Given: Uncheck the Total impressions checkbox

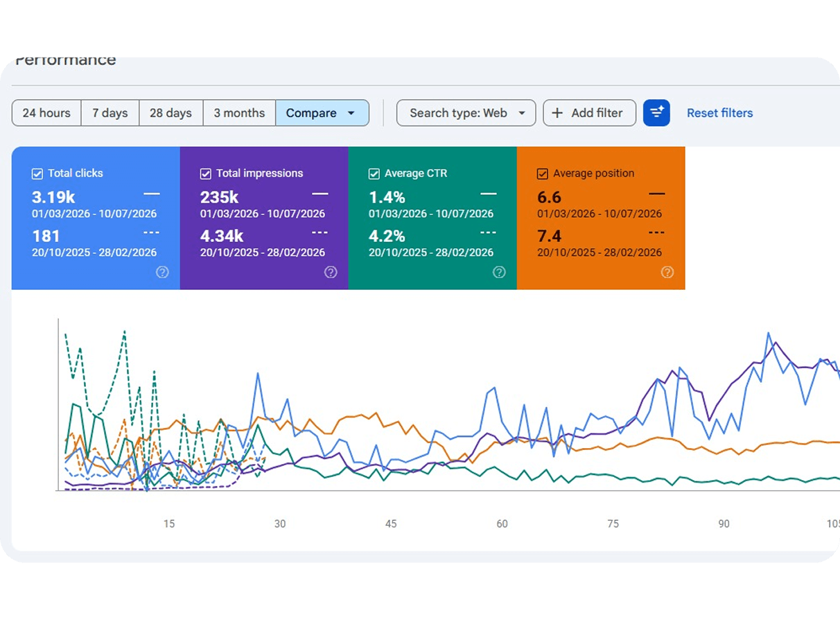Looking at the screenshot, I should click(206, 173).
